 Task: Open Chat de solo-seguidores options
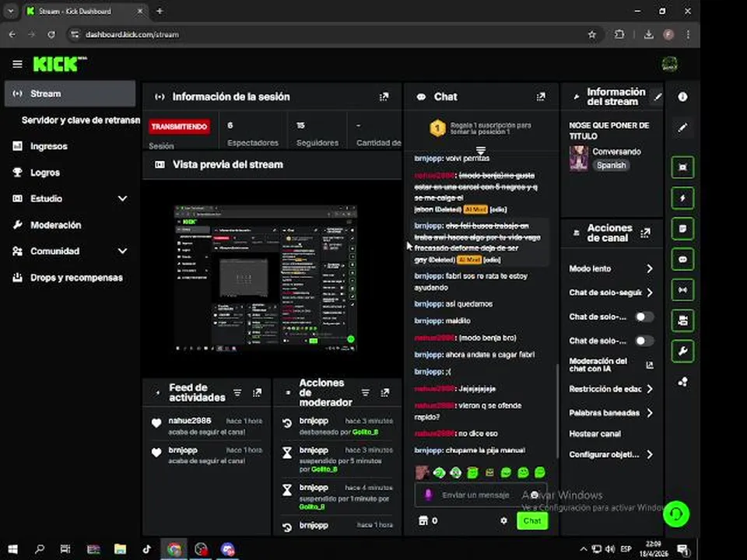612,292
